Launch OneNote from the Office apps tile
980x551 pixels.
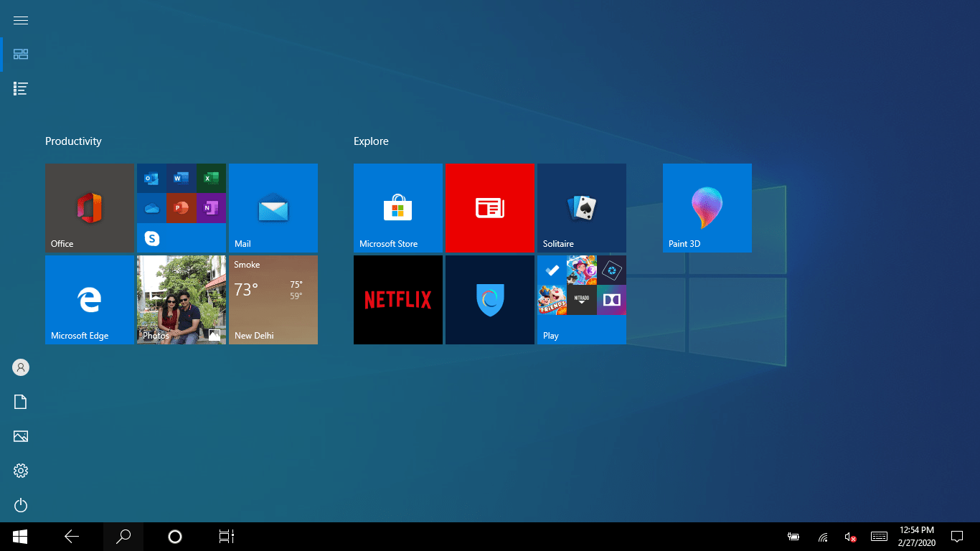(211, 208)
